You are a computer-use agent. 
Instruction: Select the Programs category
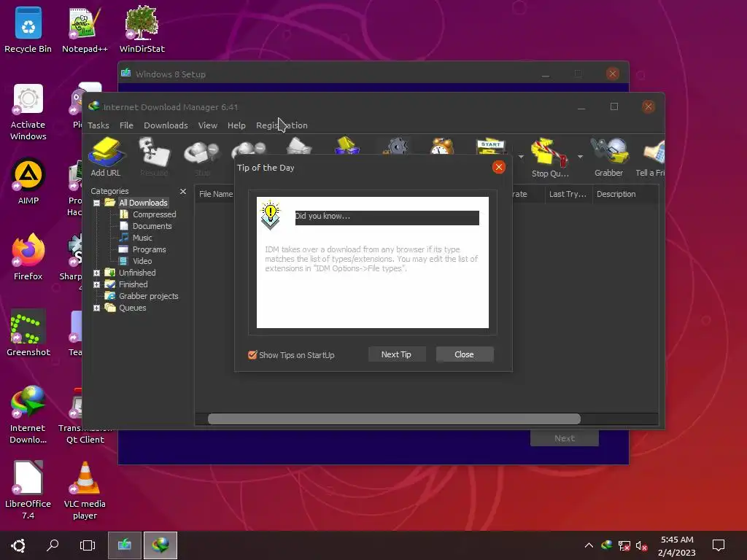pos(149,249)
